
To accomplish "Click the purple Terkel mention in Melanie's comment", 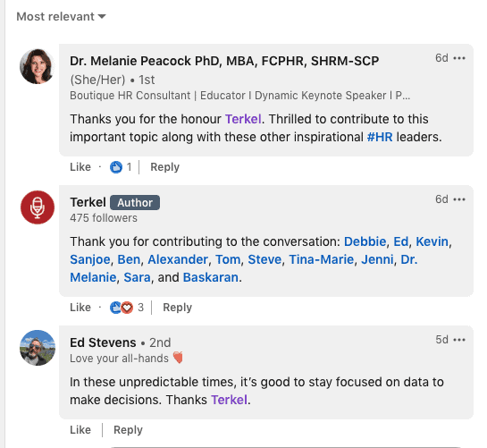I will [243, 119].
